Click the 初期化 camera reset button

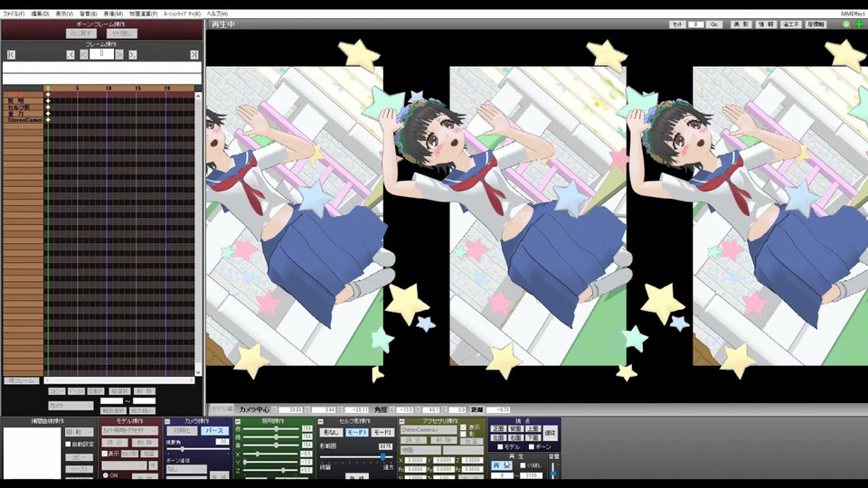(x=182, y=430)
